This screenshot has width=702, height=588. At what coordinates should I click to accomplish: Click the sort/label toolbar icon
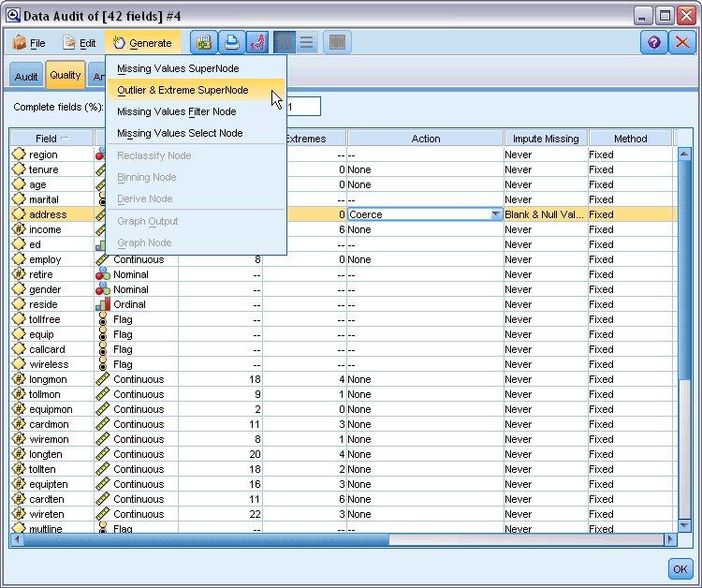[258, 43]
